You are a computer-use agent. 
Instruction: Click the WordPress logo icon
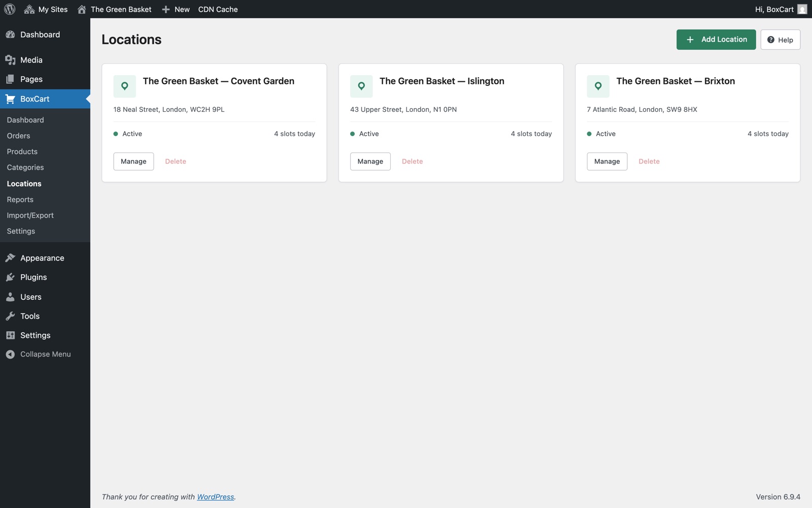[x=10, y=9]
